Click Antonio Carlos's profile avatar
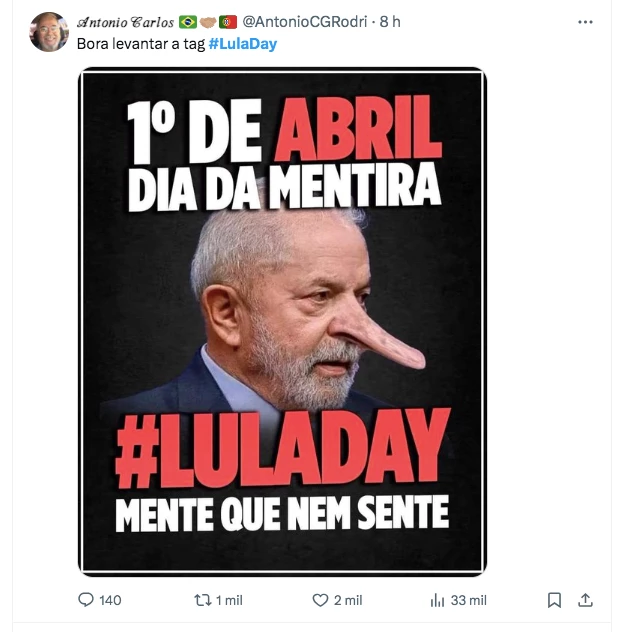The image size is (629, 632). [x=49, y=32]
